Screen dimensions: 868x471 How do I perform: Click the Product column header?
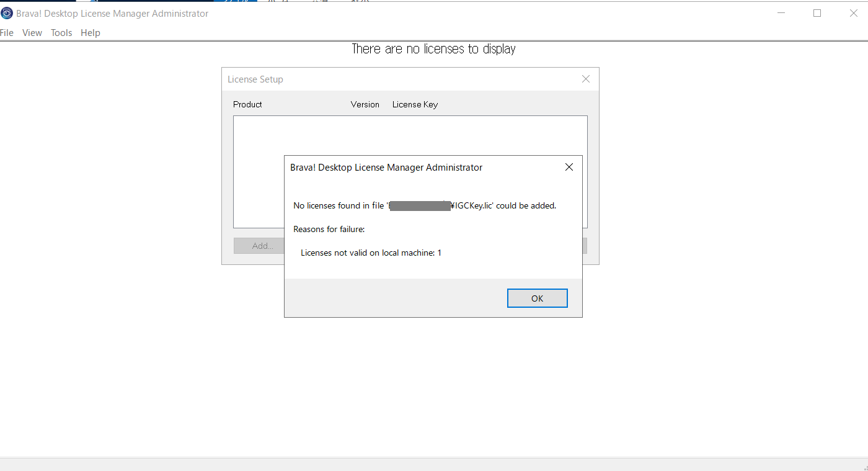(x=247, y=104)
